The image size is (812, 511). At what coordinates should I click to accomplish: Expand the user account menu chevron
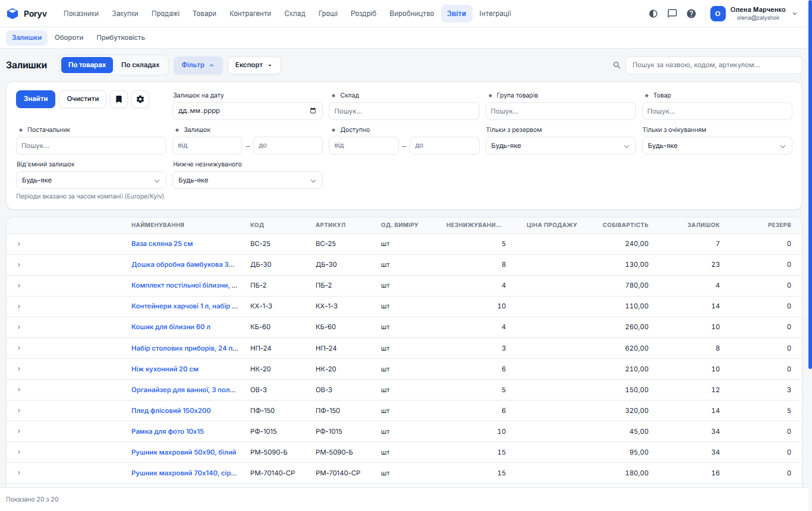(x=795, y=14)
